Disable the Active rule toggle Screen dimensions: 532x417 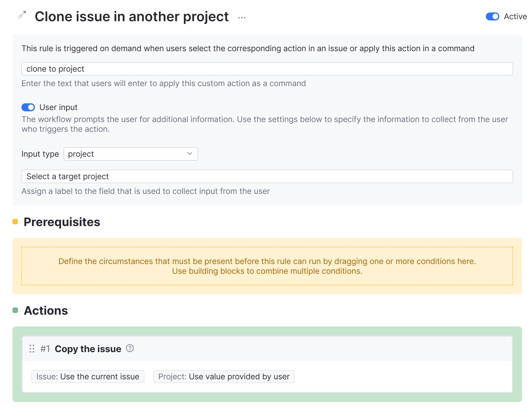click(492, 16)
